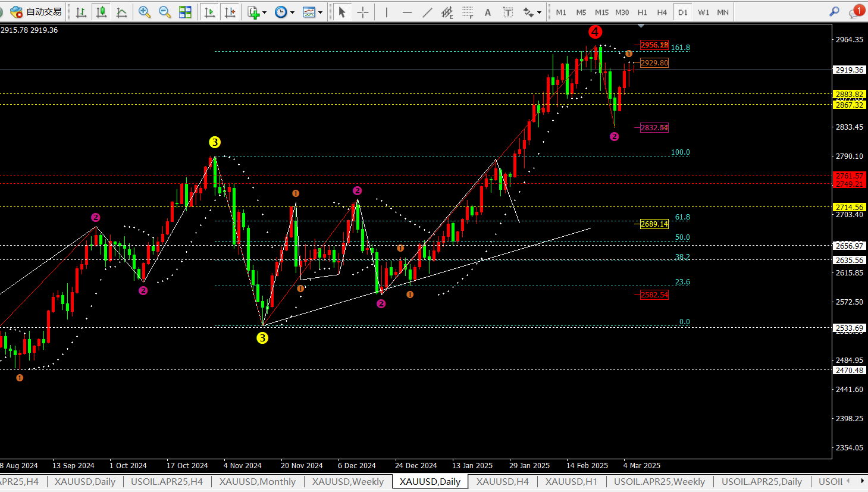Open chat notifications with badge 1

(x=857, y=11)
